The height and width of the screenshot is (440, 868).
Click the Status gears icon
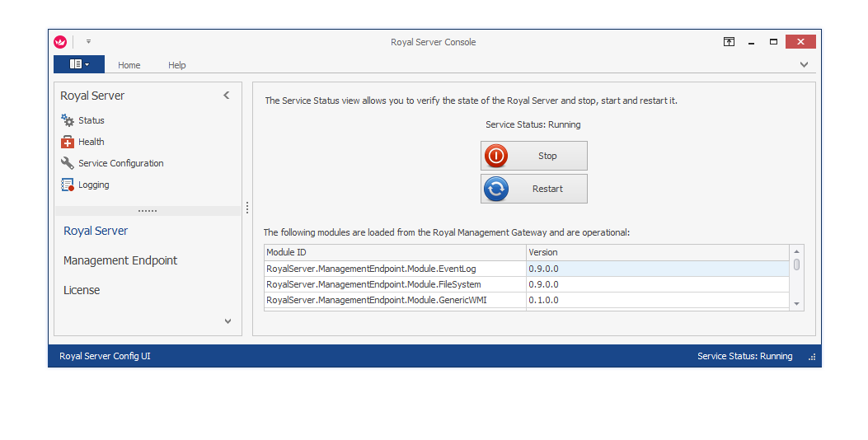point(68,120)
